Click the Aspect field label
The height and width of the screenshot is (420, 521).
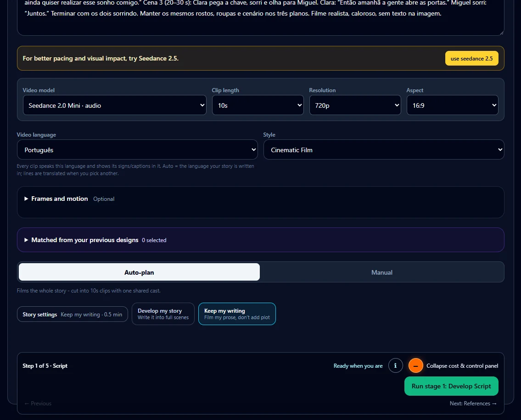(415, 90)
